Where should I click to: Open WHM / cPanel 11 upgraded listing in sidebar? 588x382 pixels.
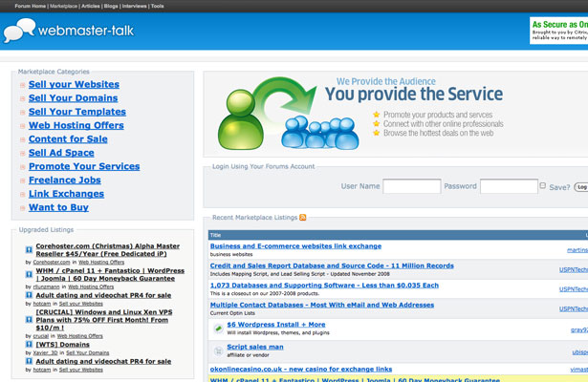pos(110,274)
